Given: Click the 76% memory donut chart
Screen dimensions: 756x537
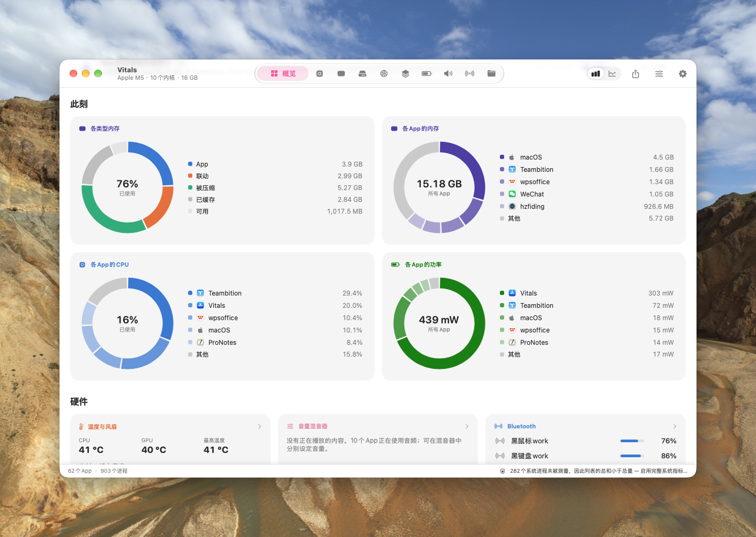Looking at the screenshot, I should (x=128, y=187).
